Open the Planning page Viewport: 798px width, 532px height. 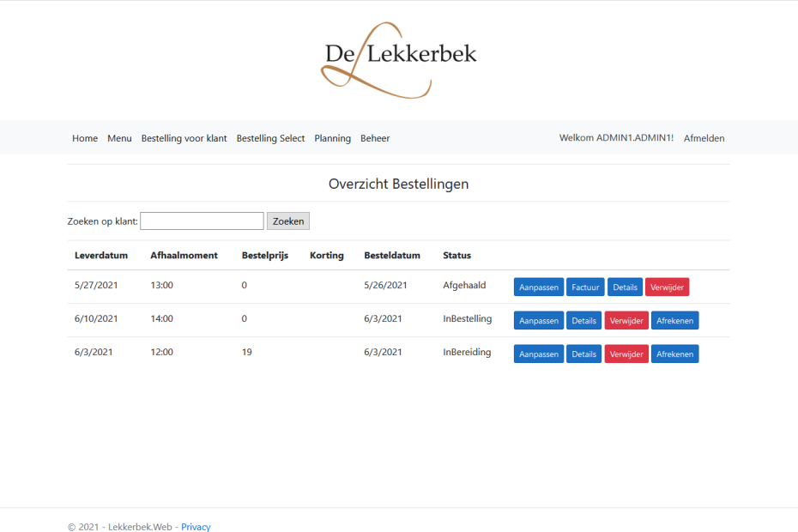[332, 138]
